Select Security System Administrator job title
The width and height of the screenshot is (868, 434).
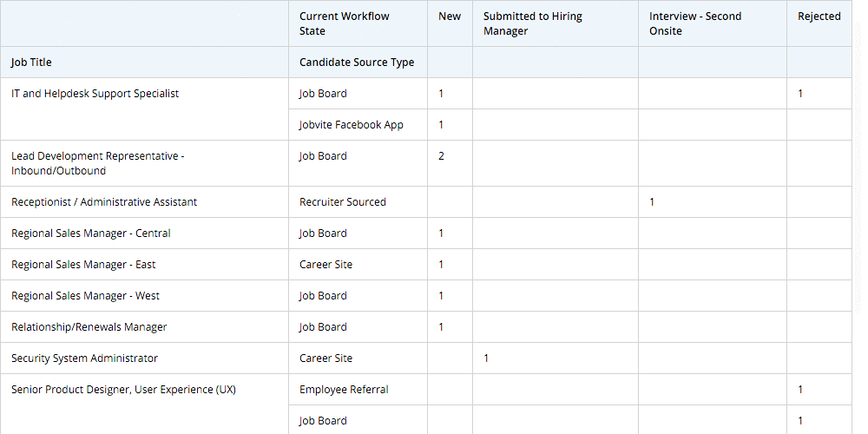coord(84,358)
